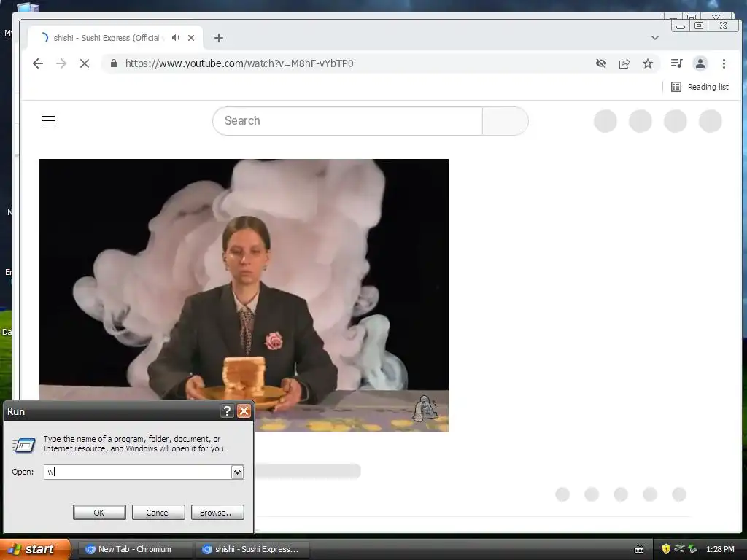This screenshot has height=560, width=747.
Task: Open the third-party cookies blocked eye icon
Action: click(601, 63)
